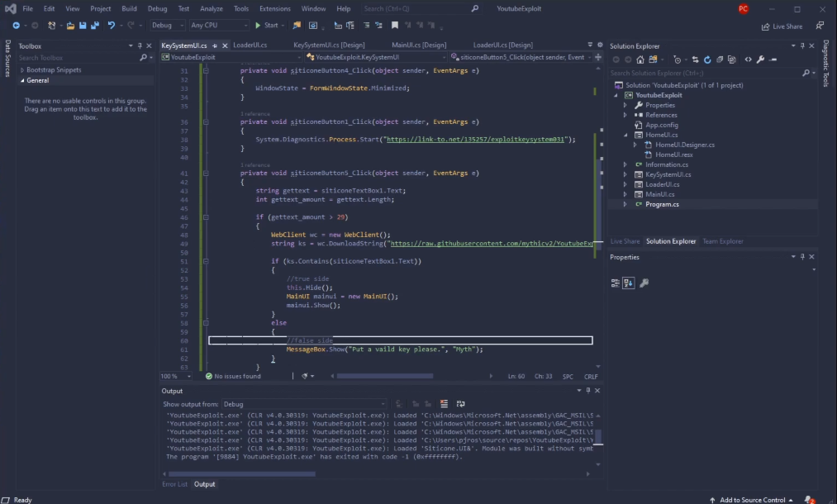Image resolution: width=837 pixels, height=504 pixels.
Task: Click the View Code icon in Solution Explorer
Action: pyautogui.click(x=748, y=59)
